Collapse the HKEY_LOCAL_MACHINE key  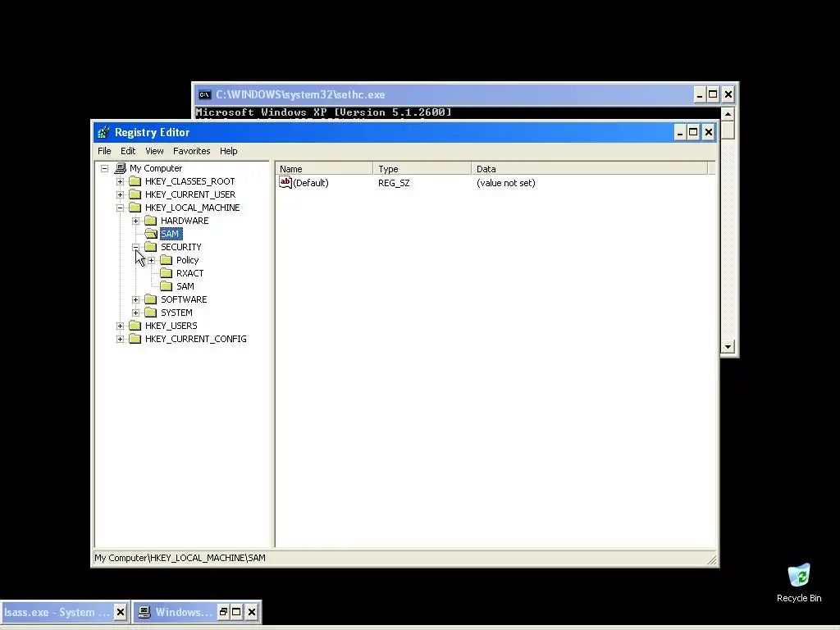click(x=120, y=208)
